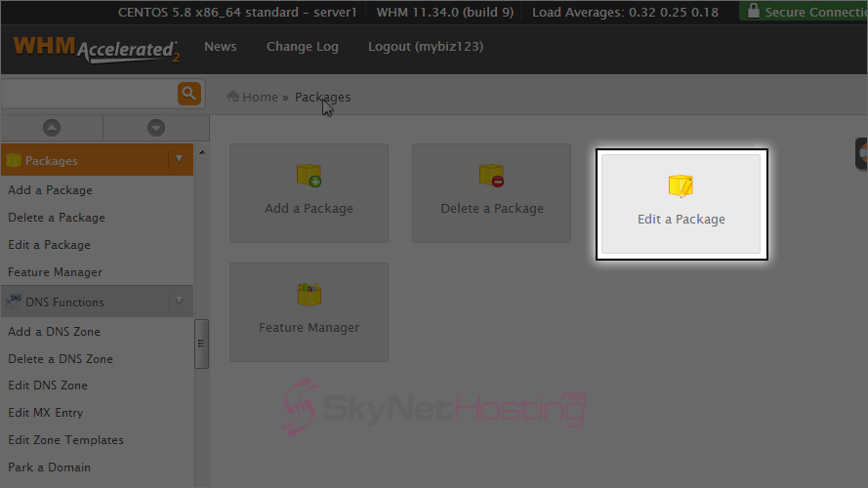Open Park a Domain in sidebar
The width and height of the screenshot is (868, 488).
click(49, 468)
